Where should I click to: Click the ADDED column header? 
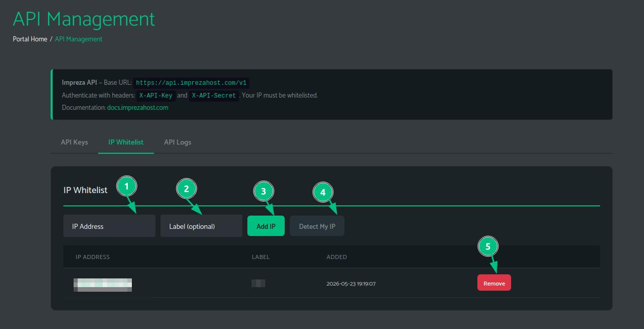click(337, 257)
